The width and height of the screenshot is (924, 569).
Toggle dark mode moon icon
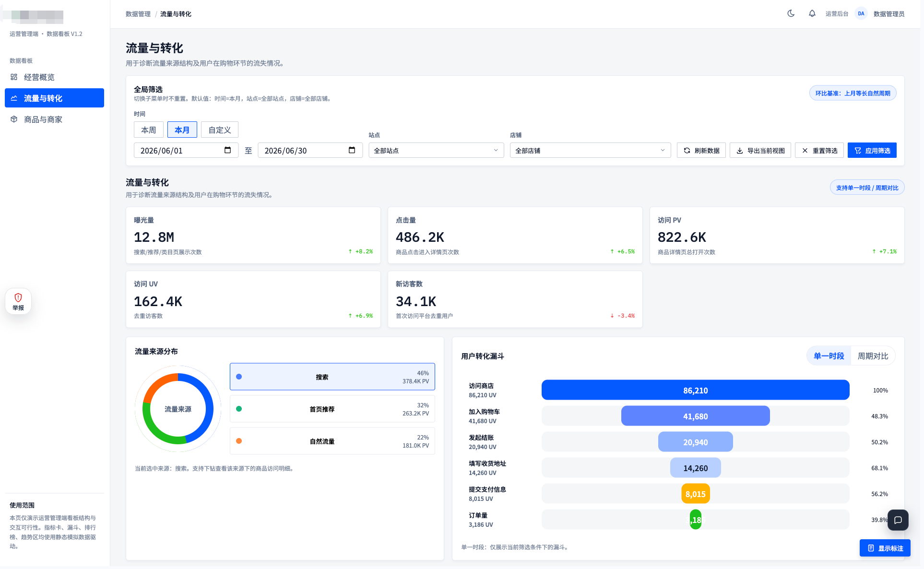(791, 13)
